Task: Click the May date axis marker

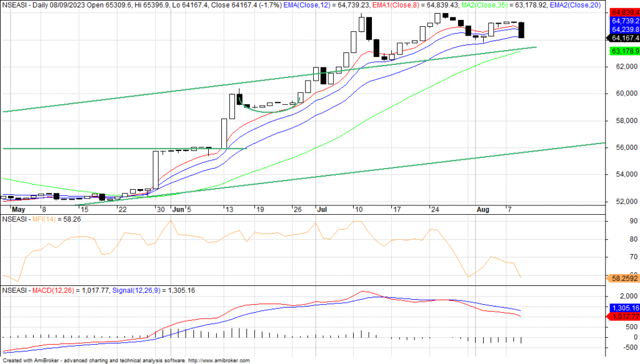Action: [x=17, y=210]
